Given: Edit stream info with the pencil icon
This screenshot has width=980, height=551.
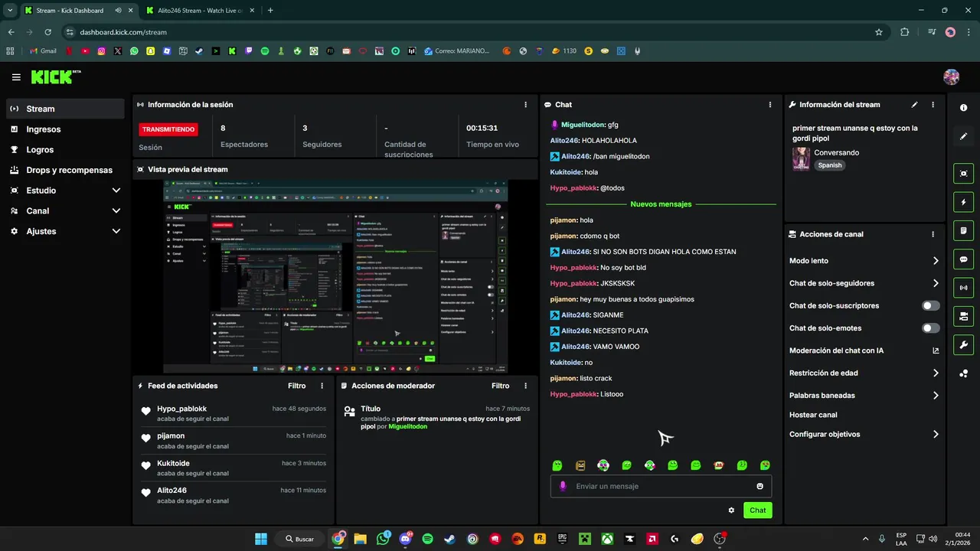Looking at the screenshot, I should 915,105.
